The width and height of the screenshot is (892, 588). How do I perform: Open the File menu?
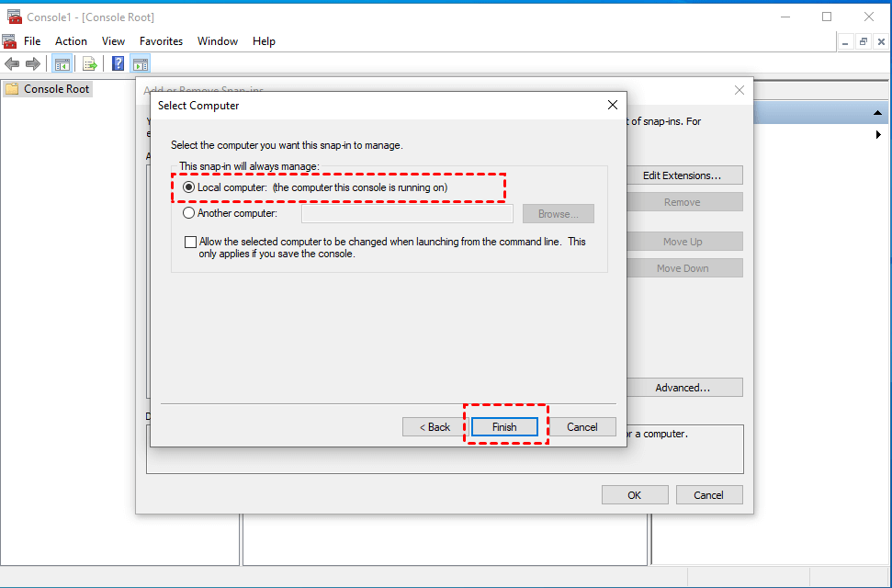[x=32, y=41]
